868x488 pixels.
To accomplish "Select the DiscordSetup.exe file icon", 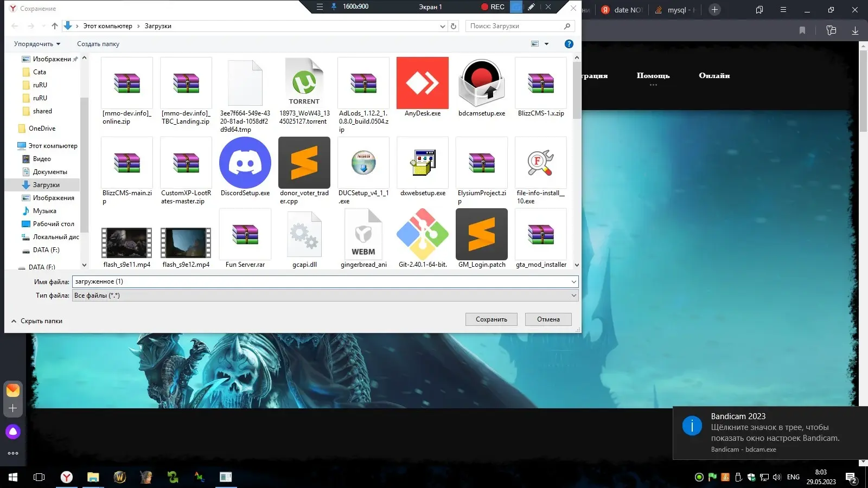I will coord(245,163).
